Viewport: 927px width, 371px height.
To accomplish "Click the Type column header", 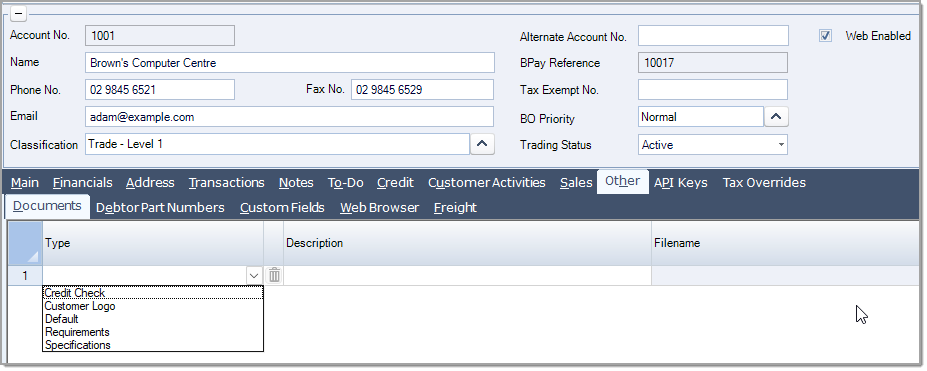I will (x=153, y=243).
